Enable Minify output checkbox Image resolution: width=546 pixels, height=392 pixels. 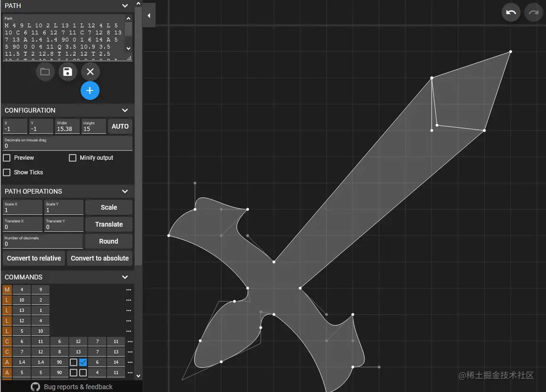(73, 158)
